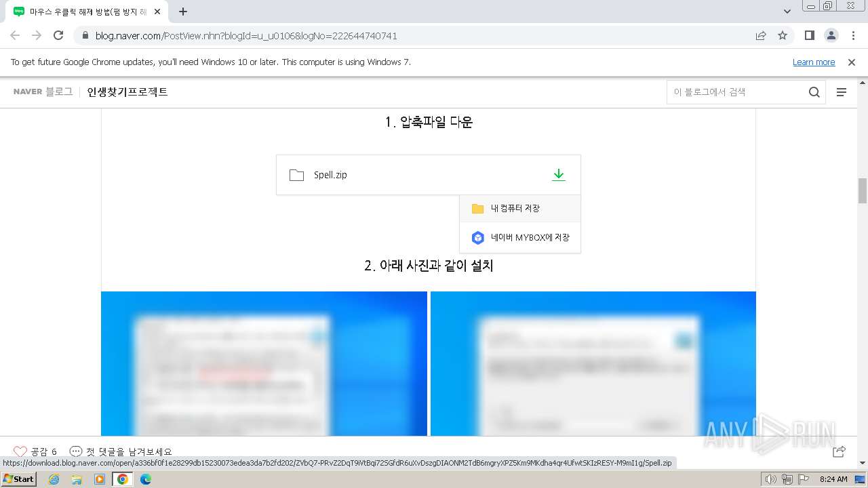Open a new tab with plus

[x=183, y=12]
